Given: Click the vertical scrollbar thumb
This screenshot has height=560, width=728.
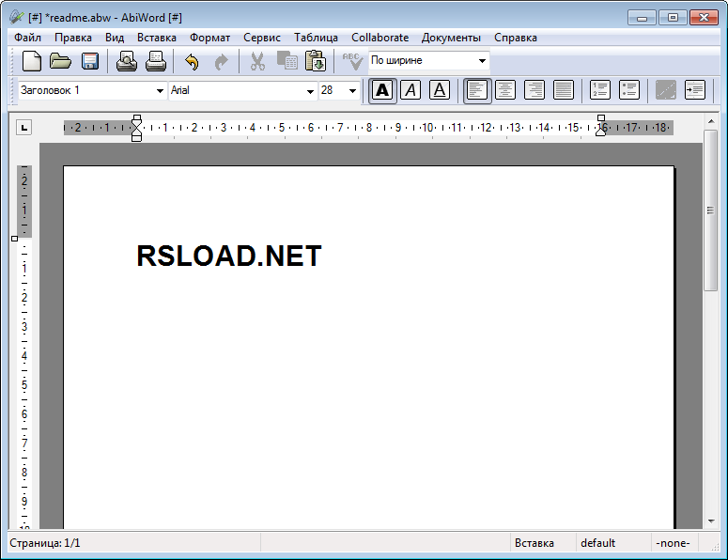Looking at the screenshot, I should click(x=710, y=210).
